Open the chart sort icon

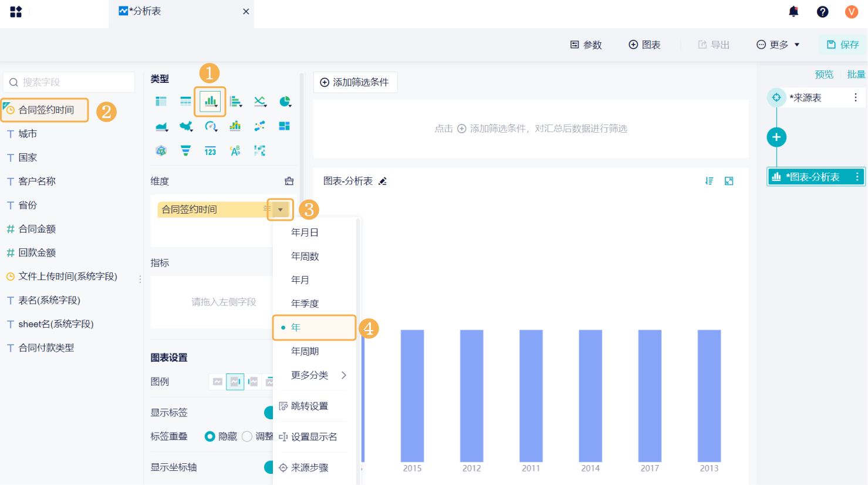[x=709, y=181]
